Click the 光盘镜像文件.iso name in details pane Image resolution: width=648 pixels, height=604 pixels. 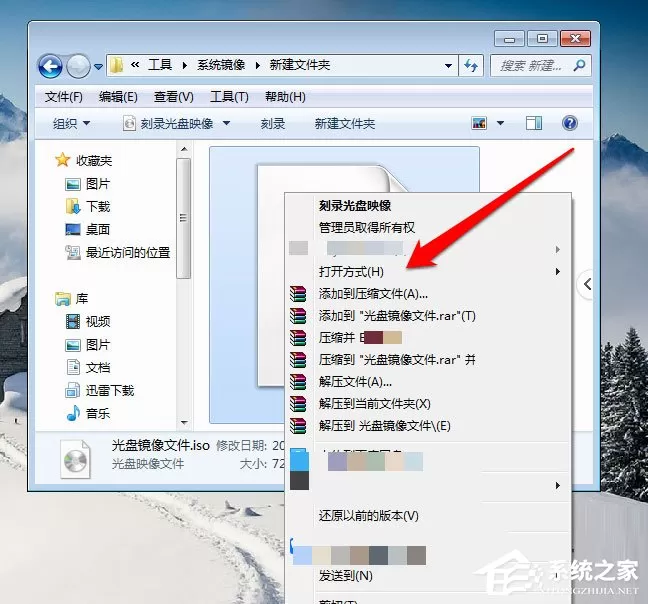(x=161, y=445)
